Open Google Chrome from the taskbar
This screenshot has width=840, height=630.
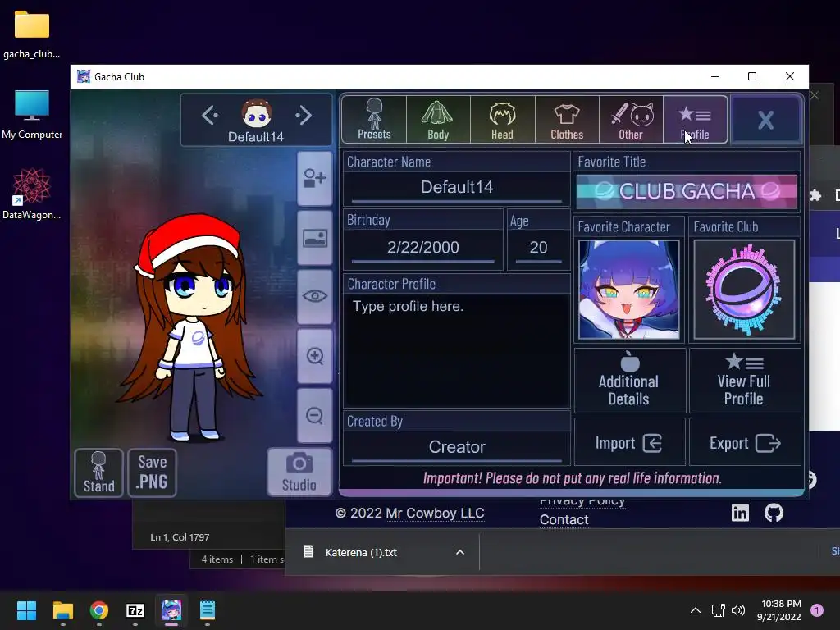tap(99, 610)
